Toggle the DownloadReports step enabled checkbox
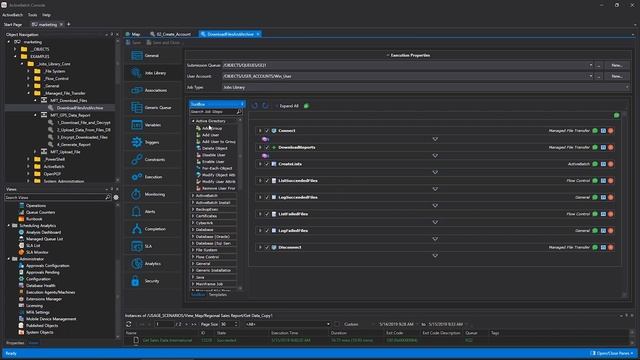Screen dimensions: 640x360 click(x=267, y=147)
